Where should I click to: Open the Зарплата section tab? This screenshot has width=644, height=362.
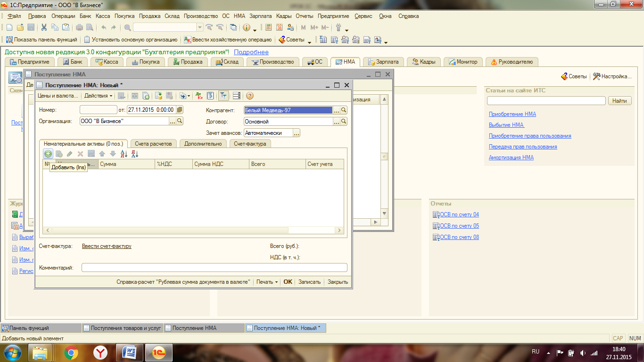(x=384, y=62)
